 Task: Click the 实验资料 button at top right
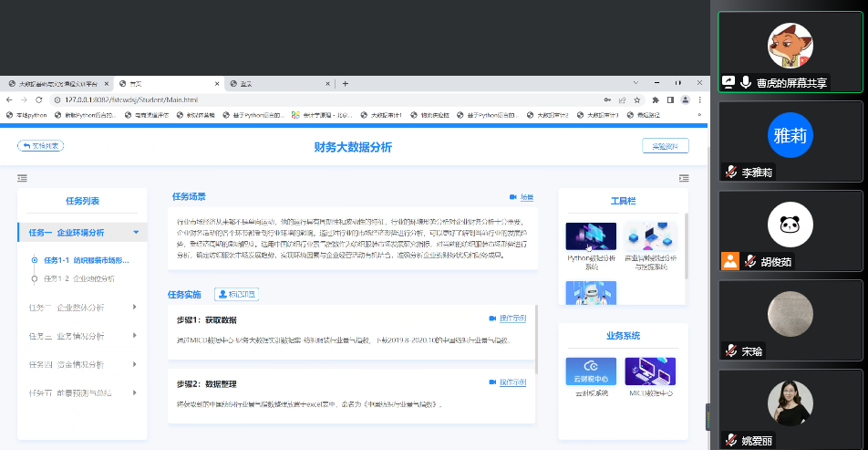pyautogui.click(x=665, y=146)
